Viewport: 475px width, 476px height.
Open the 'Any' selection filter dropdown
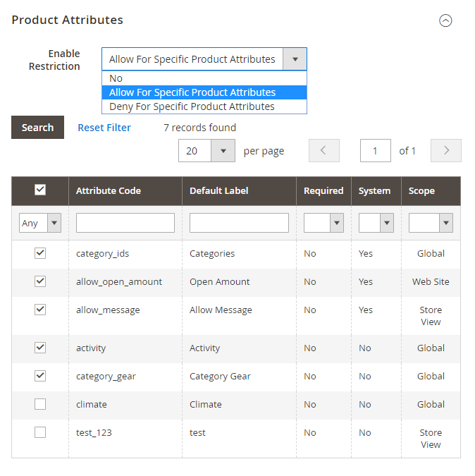40,223
